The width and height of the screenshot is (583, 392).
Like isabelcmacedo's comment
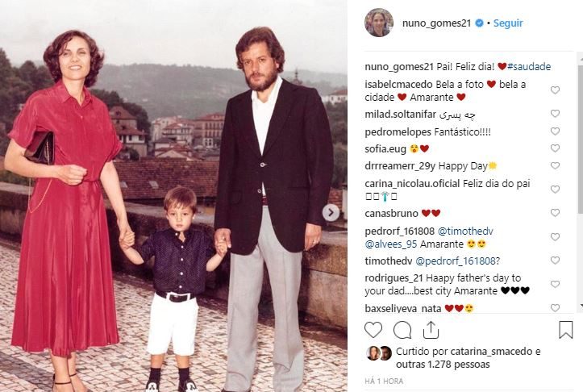555,90
